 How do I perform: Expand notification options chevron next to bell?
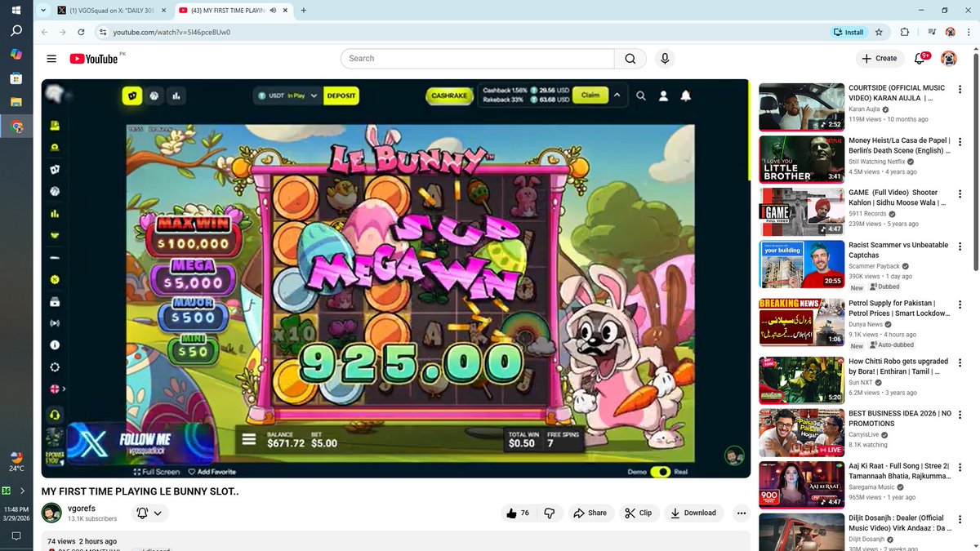click(158, 513)
